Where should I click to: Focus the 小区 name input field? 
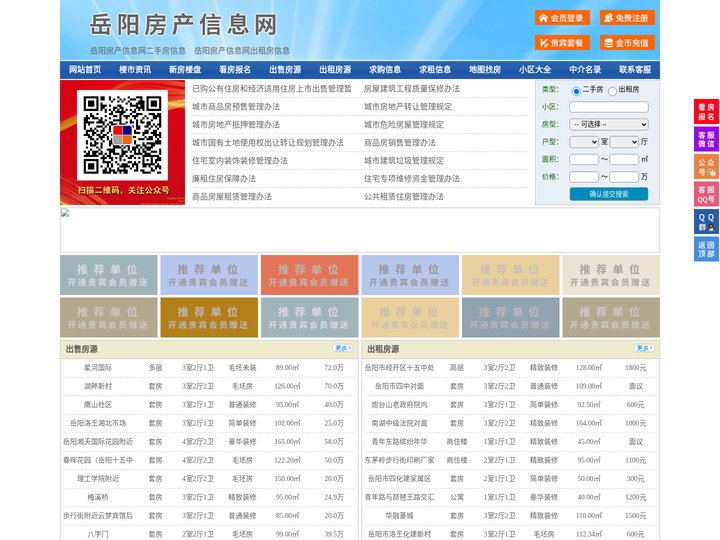[609, 107]
